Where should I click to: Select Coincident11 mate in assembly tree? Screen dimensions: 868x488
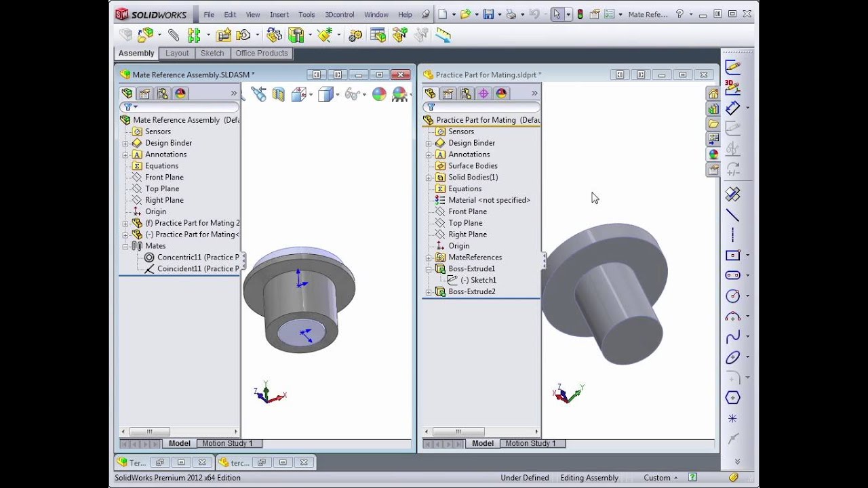tap(191, 269)
